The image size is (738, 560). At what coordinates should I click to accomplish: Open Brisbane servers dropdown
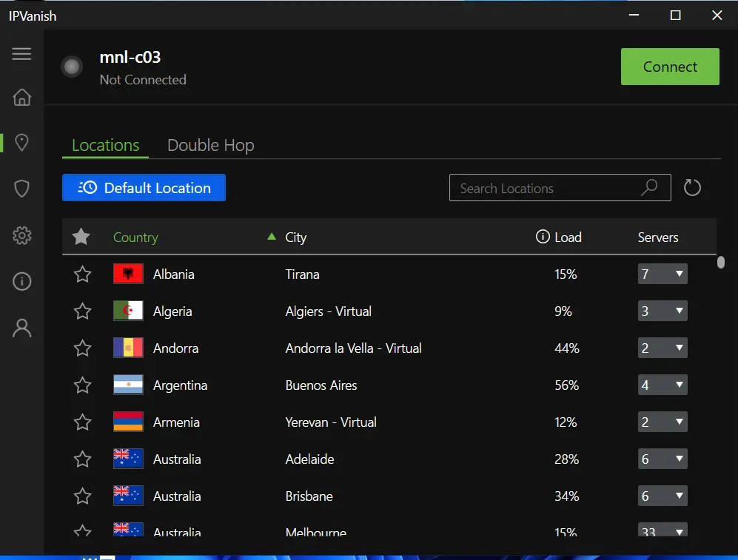pos(662,496)
